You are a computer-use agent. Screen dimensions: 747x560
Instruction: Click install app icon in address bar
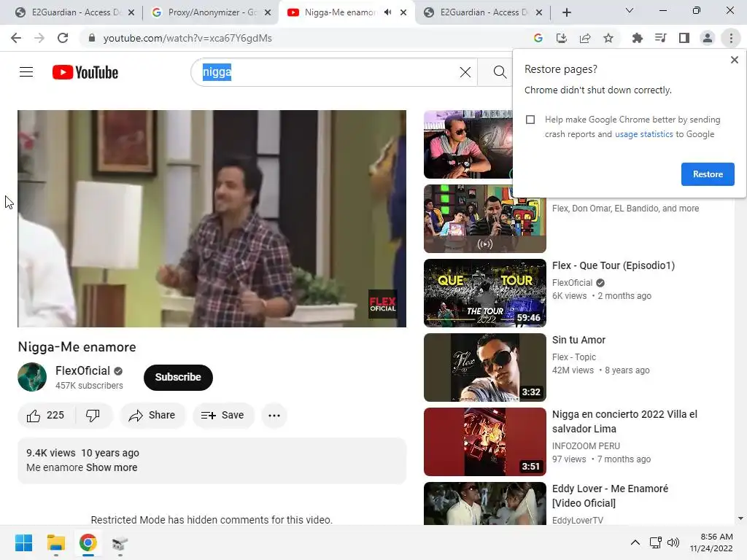coord(561,38)
